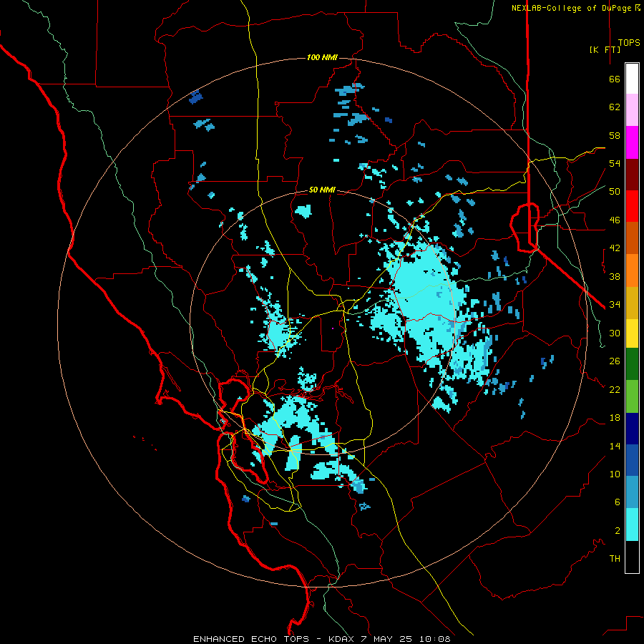This screenshot has width=644, height=644.
Task: Click the KDAX radar site identifier
Action: pos(342,639)
